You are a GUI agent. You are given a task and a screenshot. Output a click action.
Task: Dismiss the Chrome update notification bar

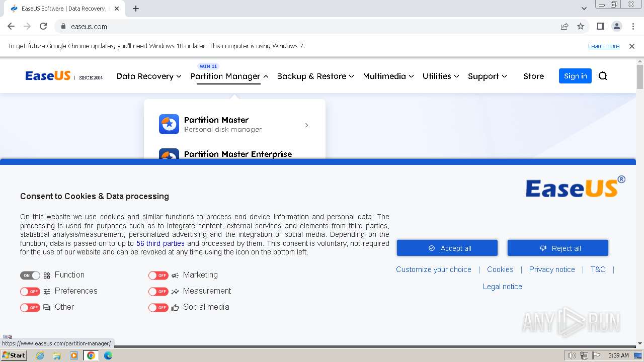click(632, 46)
